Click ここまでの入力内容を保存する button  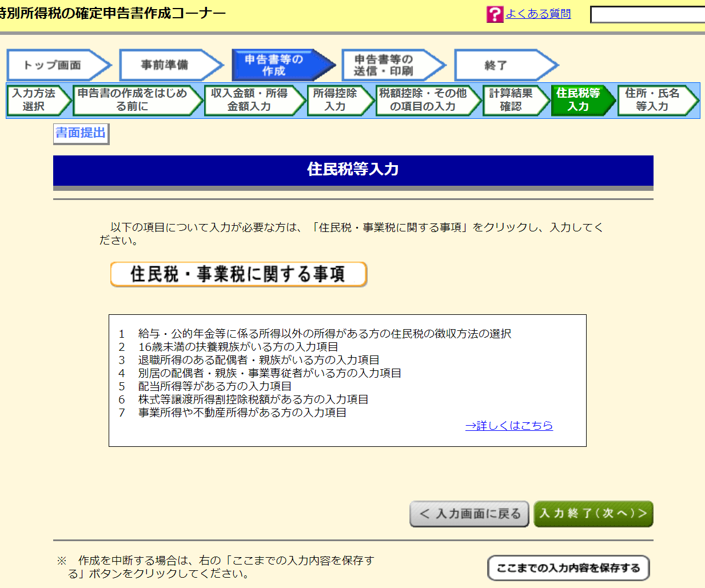[x=568, y=568]
